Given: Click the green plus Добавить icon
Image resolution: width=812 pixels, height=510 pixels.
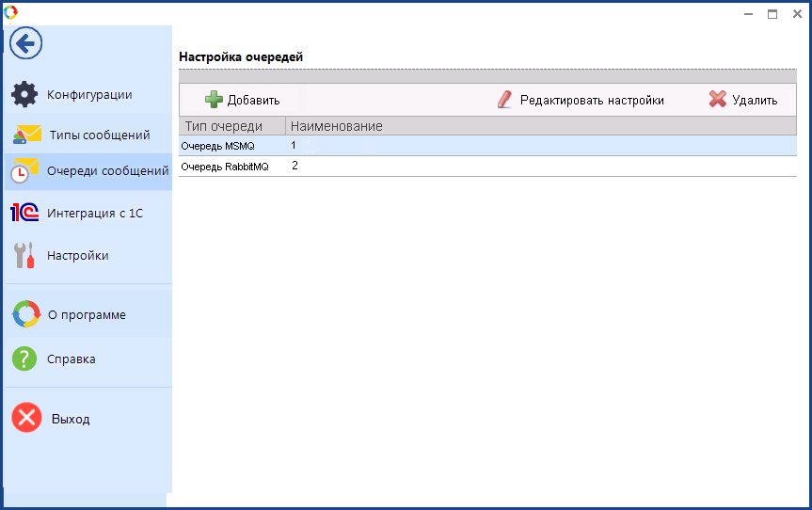Looking at the screenshot, I should (214, 100).
